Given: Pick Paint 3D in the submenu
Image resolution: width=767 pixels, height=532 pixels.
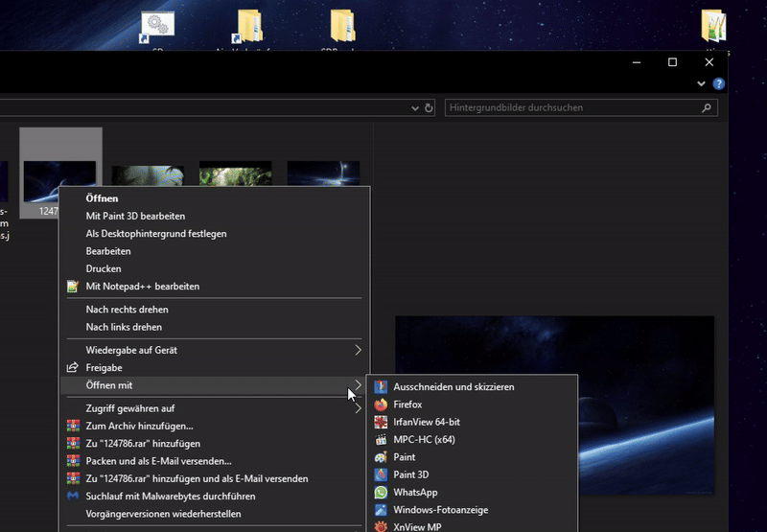Looking at the screenshot, I should pos(410,474).
